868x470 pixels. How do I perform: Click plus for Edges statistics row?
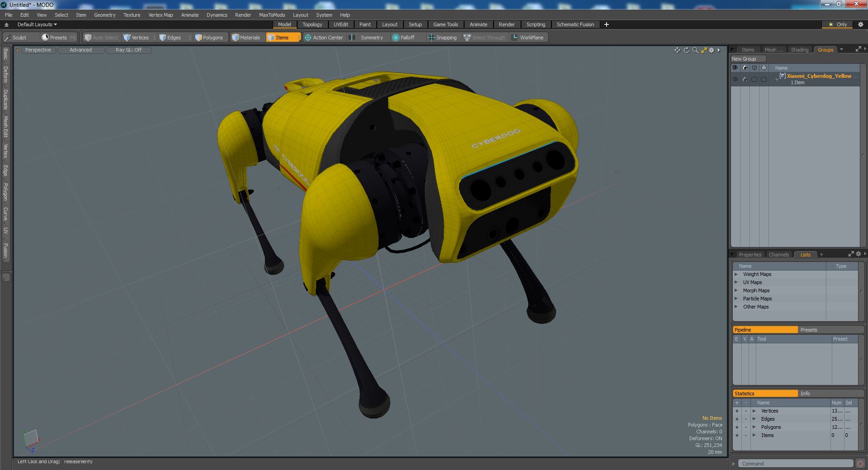[737, 419]
